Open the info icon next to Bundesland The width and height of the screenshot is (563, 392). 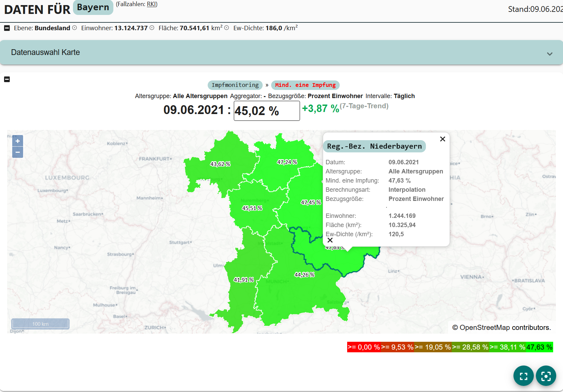point(75,28)
